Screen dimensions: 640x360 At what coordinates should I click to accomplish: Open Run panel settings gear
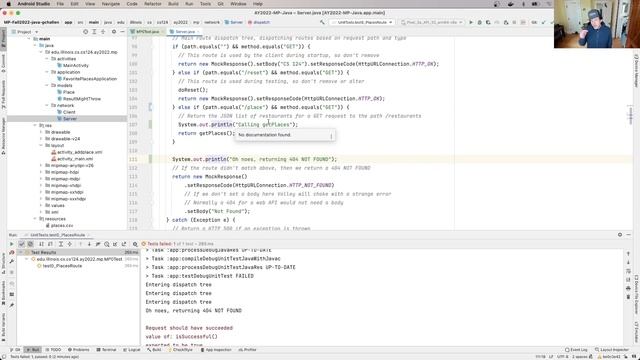point(620,235)
